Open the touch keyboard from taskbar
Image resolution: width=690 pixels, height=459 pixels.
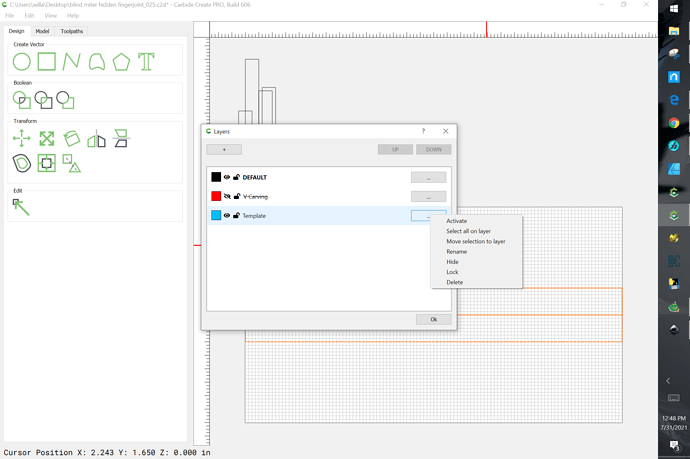(674, 398)
